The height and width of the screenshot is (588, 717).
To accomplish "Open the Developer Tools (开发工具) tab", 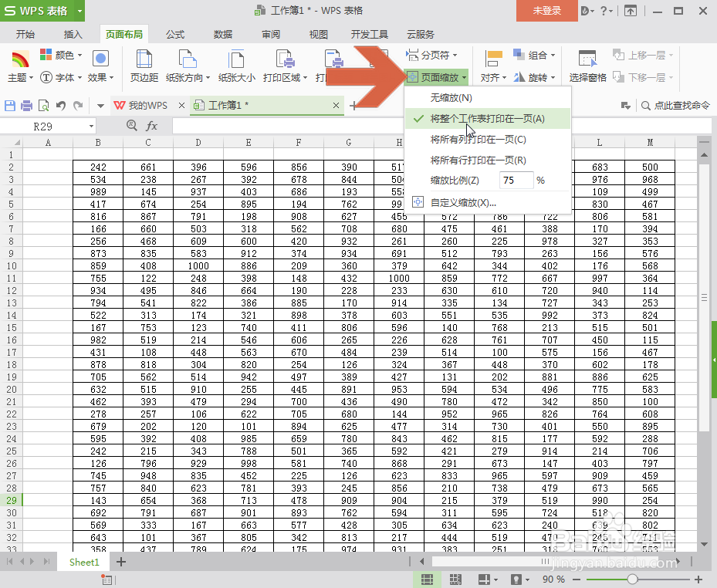I will pos(370,34).
